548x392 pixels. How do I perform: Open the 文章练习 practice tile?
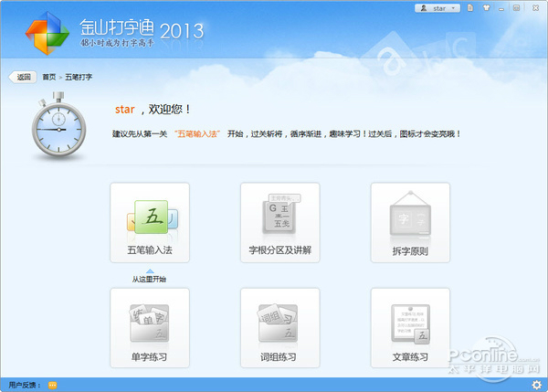[410, 328]
